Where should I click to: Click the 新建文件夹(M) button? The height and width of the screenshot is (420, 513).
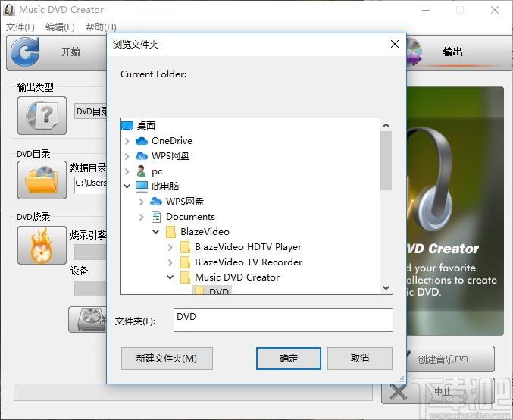click(167, 359)
